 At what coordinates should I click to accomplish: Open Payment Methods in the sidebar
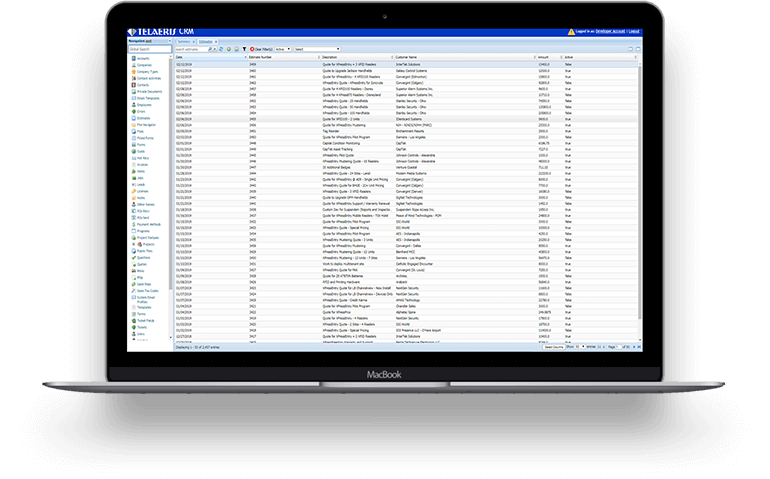point(148,225)
